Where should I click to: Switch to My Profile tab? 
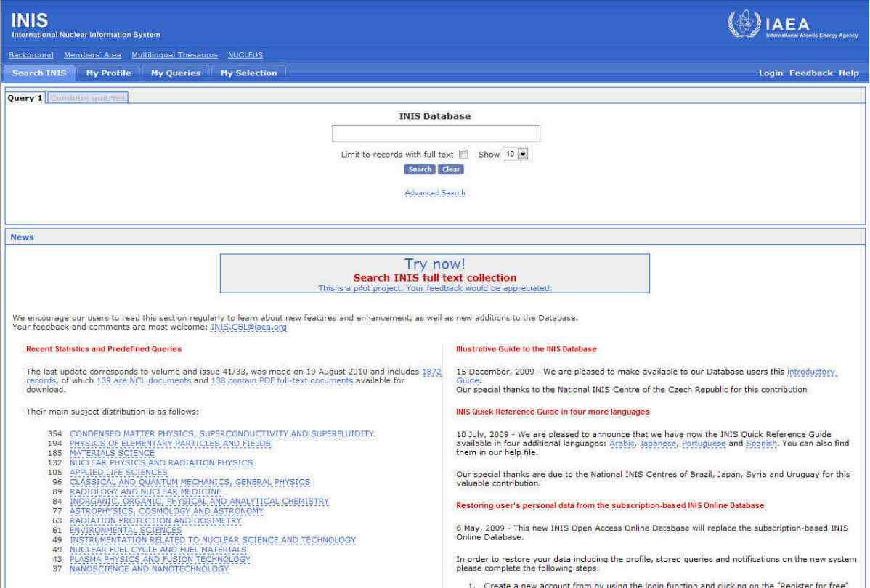pyautogui.click(x=108, y=73)
